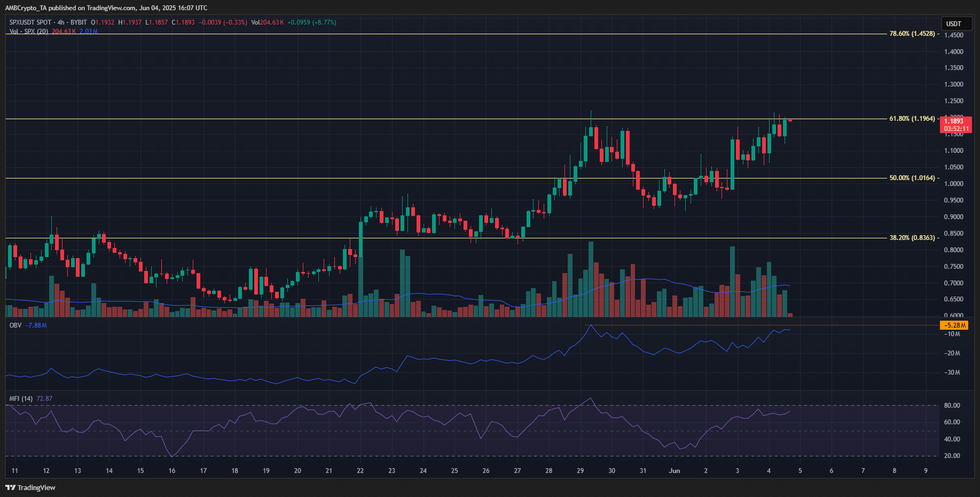
Task: Click the 1.1000 price axis label
Action: coord(954,151)
